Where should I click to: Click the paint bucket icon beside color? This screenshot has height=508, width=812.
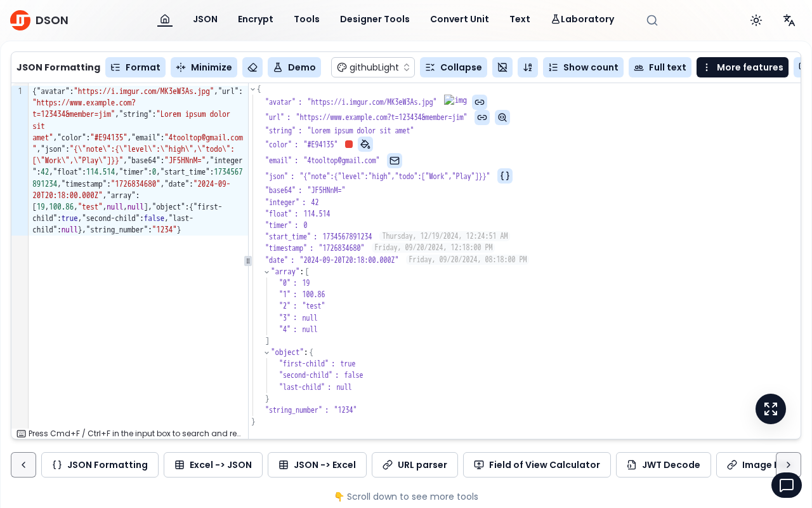coord(365,144)
